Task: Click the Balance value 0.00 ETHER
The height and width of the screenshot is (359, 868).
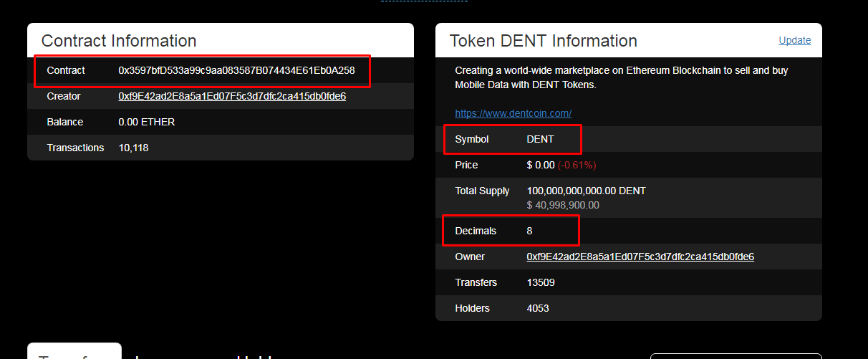Action: (147, 122)
